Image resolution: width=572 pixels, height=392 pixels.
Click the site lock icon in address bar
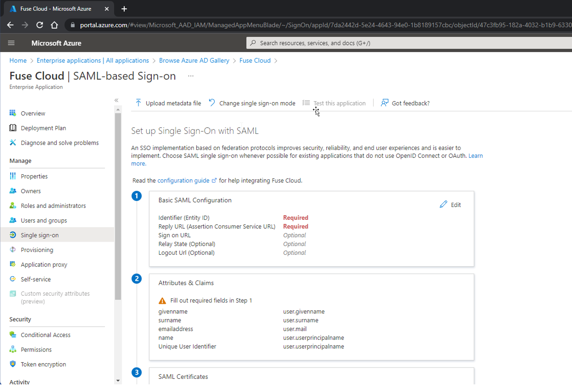coord(73,25)
